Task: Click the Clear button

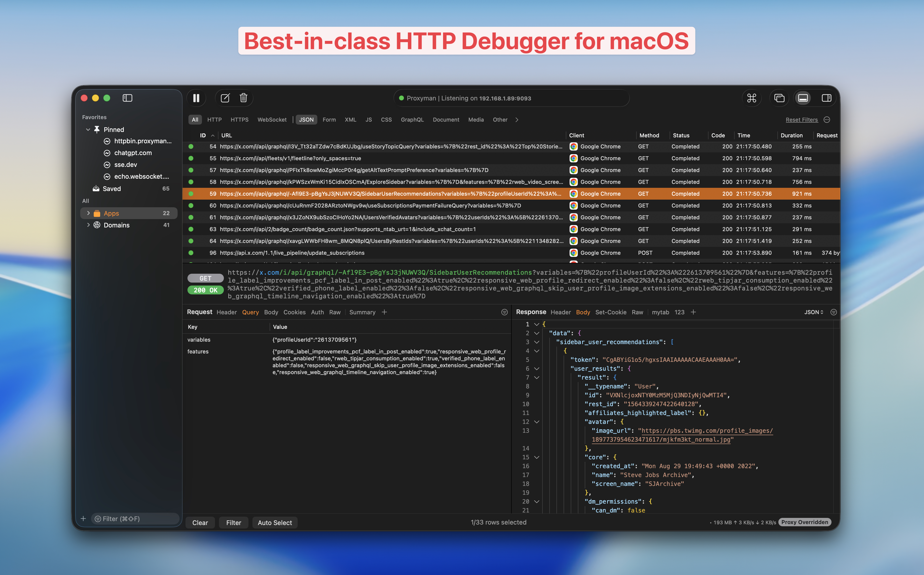Action: (200, 523)
